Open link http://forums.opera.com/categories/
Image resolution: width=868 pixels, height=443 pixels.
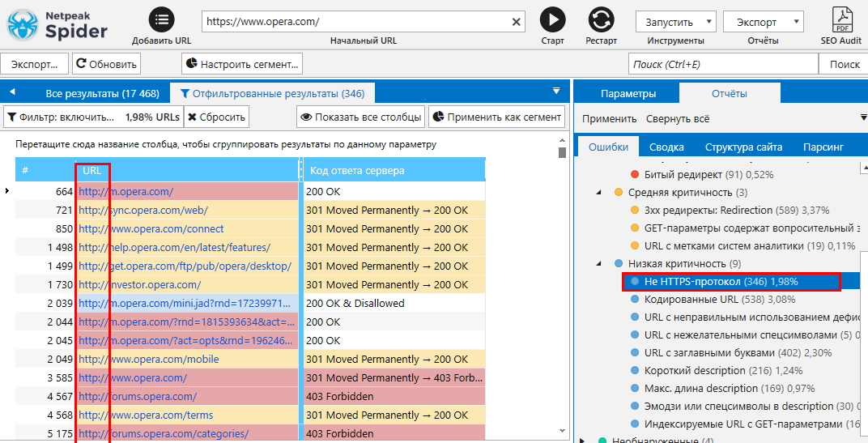(164, 433)
